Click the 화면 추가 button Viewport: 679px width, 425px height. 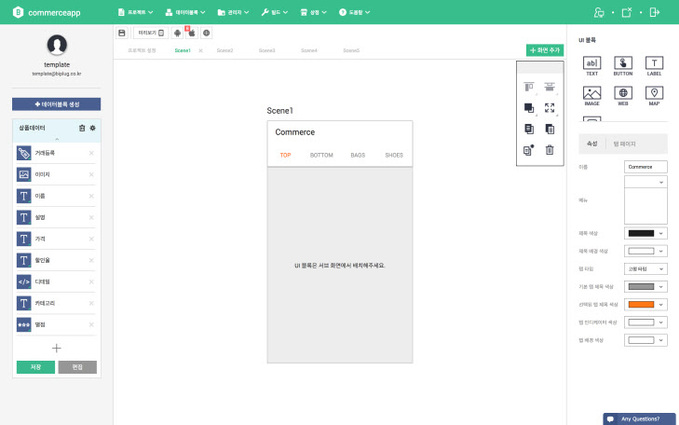pos(545,50)
